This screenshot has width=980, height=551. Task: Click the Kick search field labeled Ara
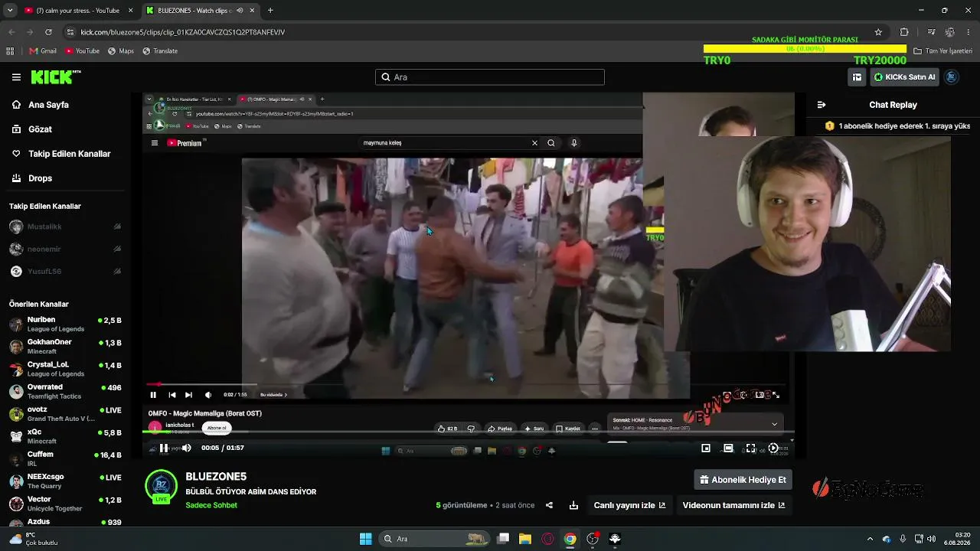tap(490, 77)
